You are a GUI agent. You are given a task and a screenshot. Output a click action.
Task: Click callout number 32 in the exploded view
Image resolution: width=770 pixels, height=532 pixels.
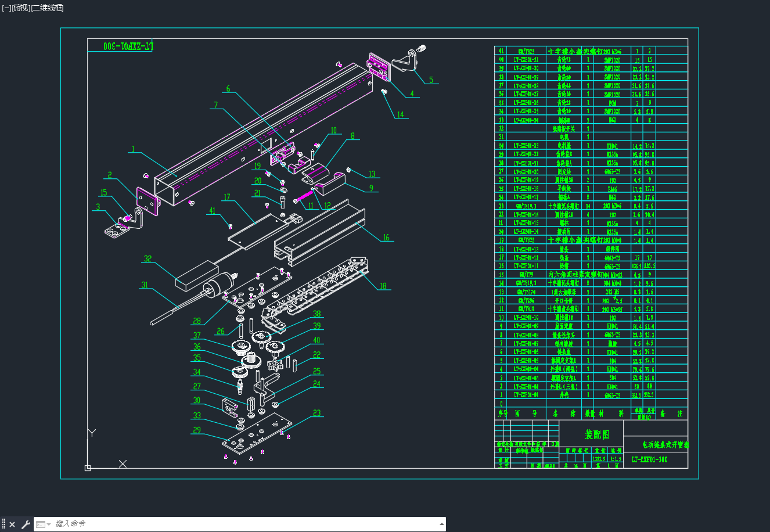[x=148, y=258]
